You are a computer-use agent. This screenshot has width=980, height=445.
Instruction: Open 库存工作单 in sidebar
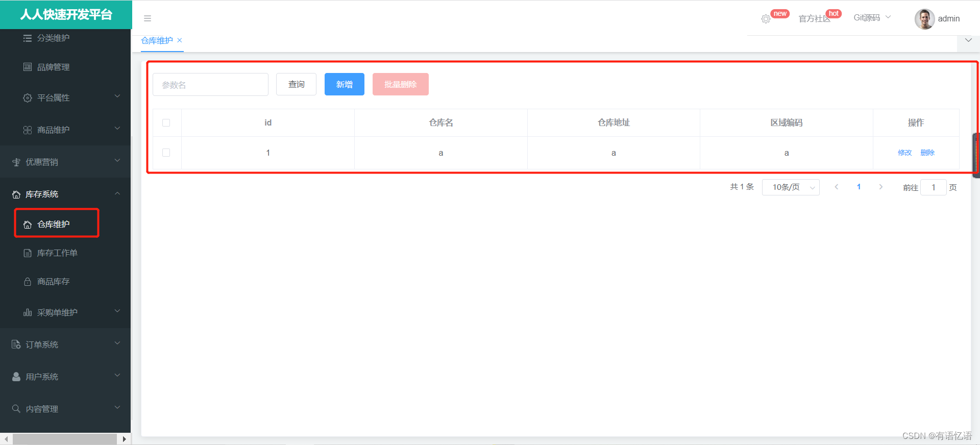point(57,253)
